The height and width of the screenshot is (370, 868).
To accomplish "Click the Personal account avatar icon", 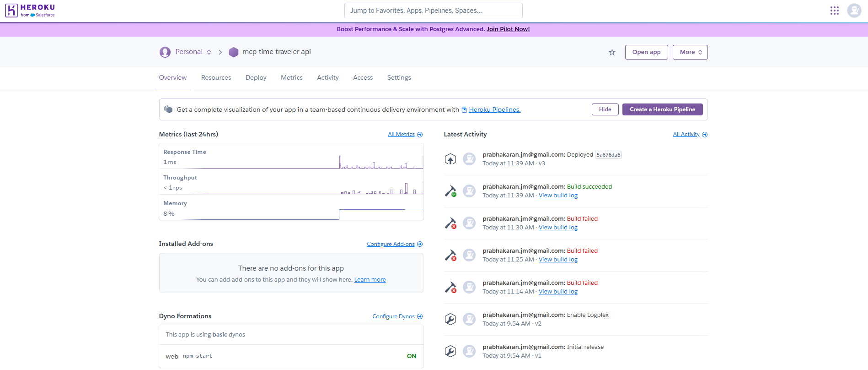I will (165, 52).
